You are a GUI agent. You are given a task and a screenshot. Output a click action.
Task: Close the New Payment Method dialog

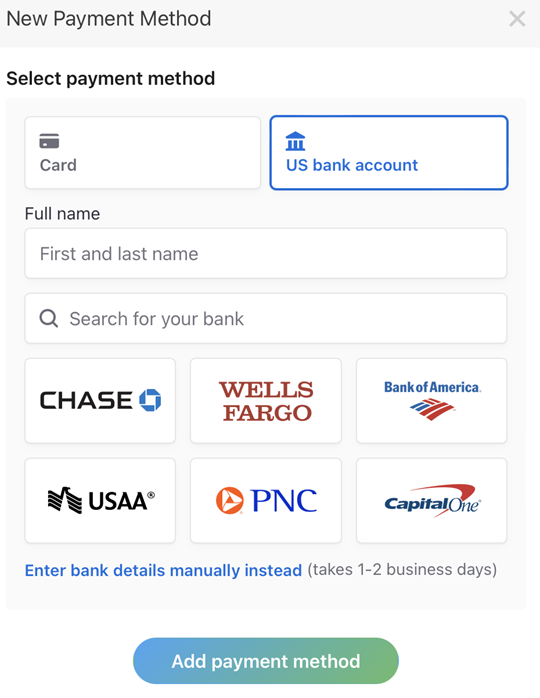[517, 19]
